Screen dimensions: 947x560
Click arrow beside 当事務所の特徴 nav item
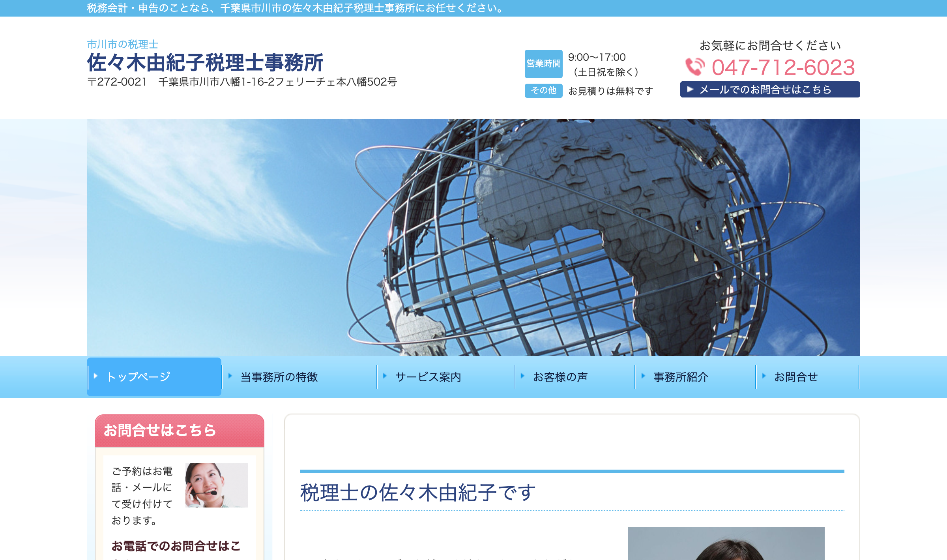tap(230, 376)
